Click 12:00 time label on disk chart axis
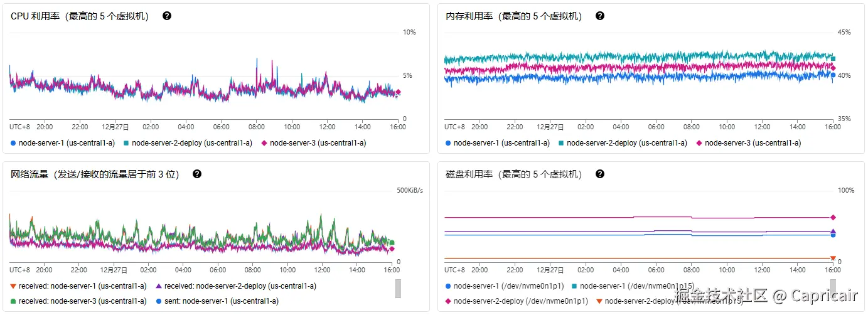This screenshot has height=315, width=868. (762, 270)
